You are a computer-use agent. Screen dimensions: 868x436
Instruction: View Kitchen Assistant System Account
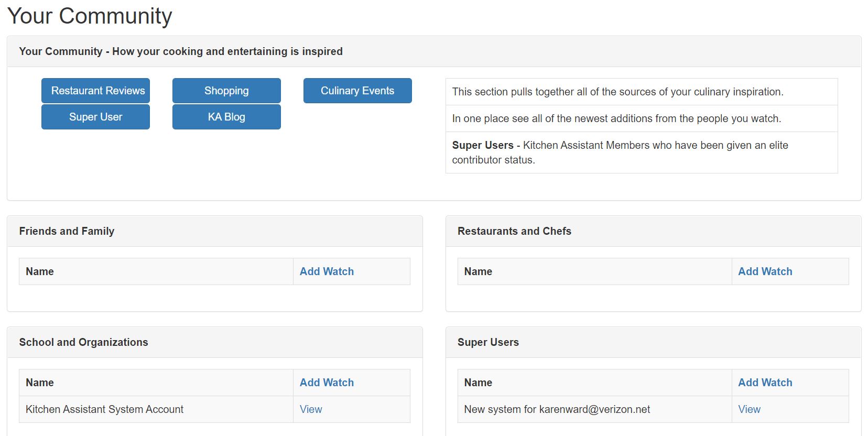pyautogui.click(x=311, y=409)
